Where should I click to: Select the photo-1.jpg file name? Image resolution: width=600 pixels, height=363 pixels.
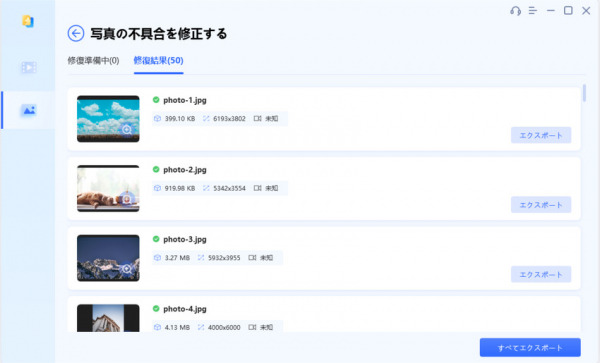point(185,100)
